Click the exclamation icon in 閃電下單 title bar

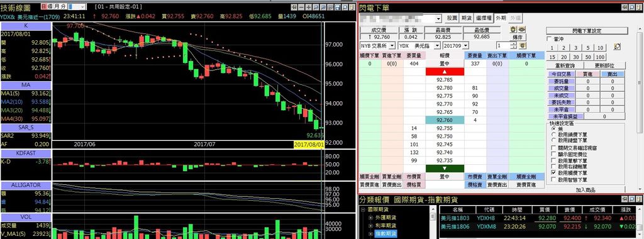[639, 8]
